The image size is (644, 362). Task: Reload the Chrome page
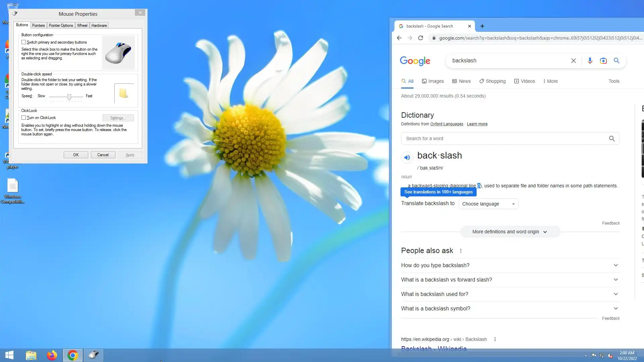(x=421, y=38)
